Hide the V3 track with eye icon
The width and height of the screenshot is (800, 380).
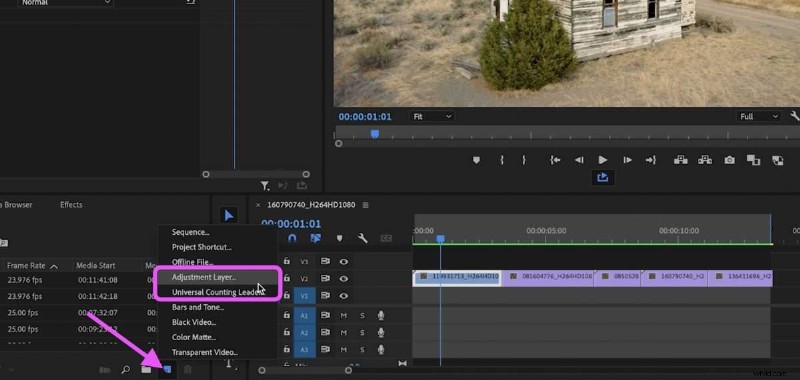point(344,262)
